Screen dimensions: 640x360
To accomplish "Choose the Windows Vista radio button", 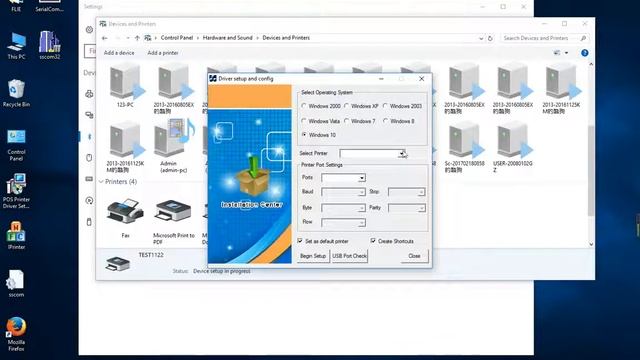I will click(304, 121).
